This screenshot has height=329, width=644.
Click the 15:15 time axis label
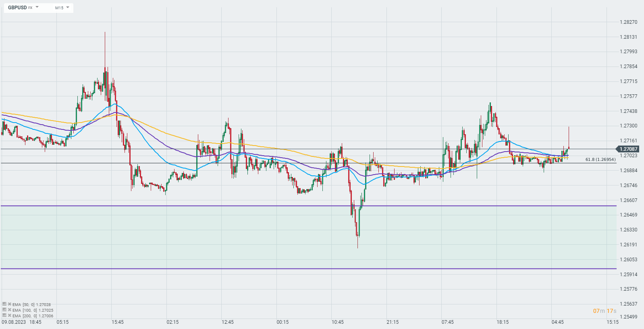click(613, 322)
